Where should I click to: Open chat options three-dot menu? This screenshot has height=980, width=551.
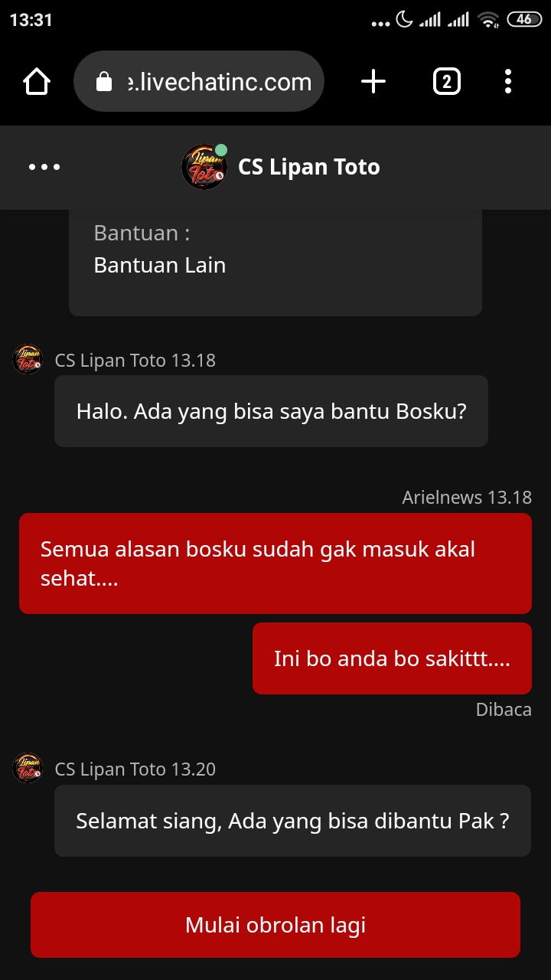tap(44, 167)
